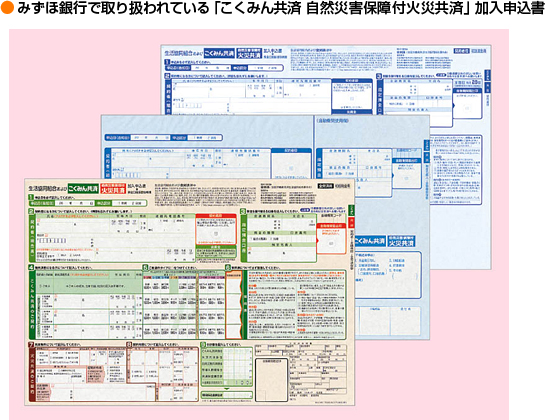Click the 火災共済 logo on the middle form
This screenshot has height=420, width=545.
(x=401, y=241)
